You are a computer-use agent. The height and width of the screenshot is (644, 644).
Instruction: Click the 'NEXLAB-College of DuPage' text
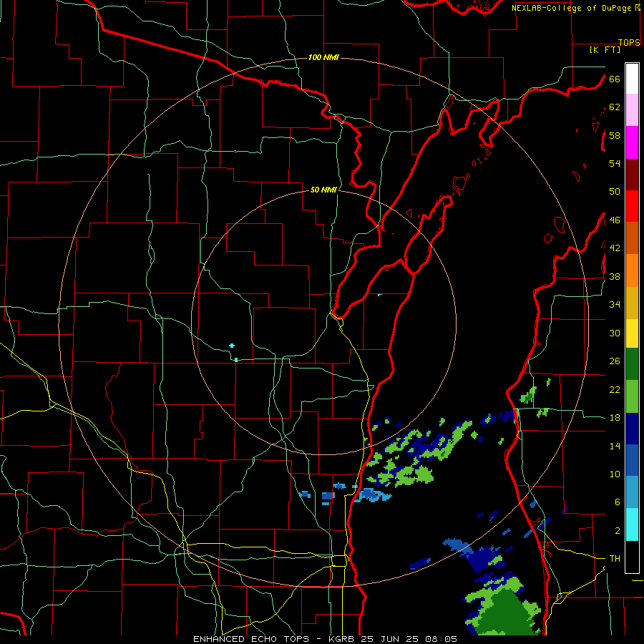pos(572,8)
